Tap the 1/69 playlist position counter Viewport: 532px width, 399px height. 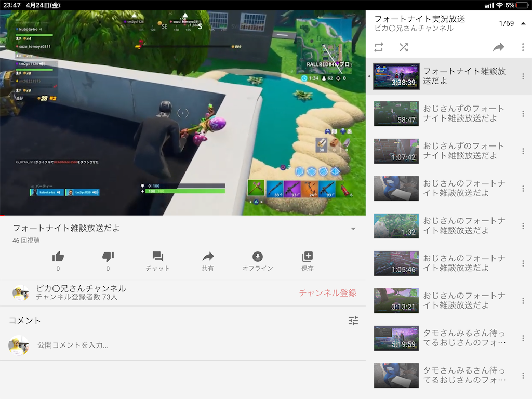(506, 23)
